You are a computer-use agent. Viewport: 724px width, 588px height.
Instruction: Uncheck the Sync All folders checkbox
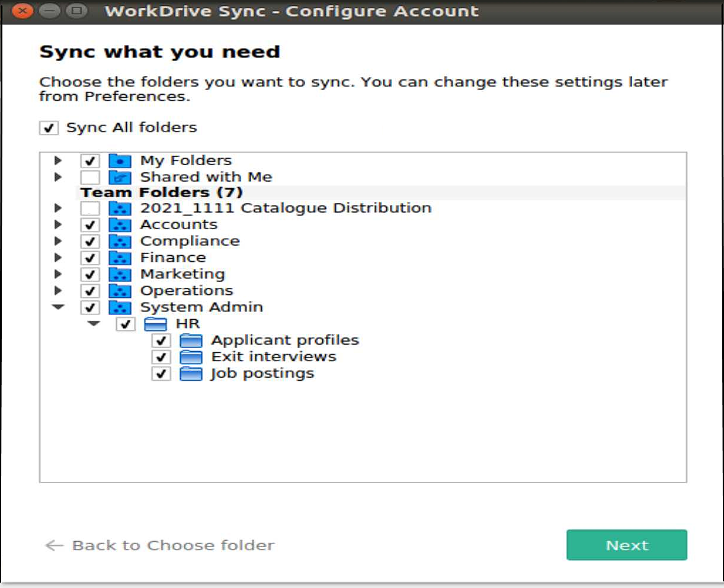coord(49,128)
